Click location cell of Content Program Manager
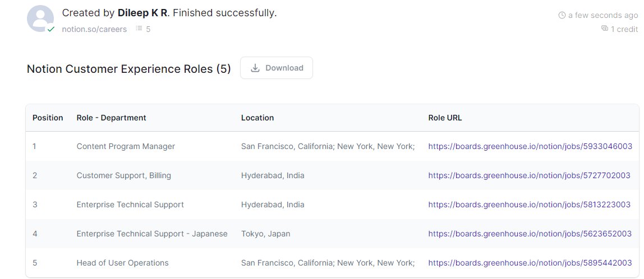 coord(328,146)
